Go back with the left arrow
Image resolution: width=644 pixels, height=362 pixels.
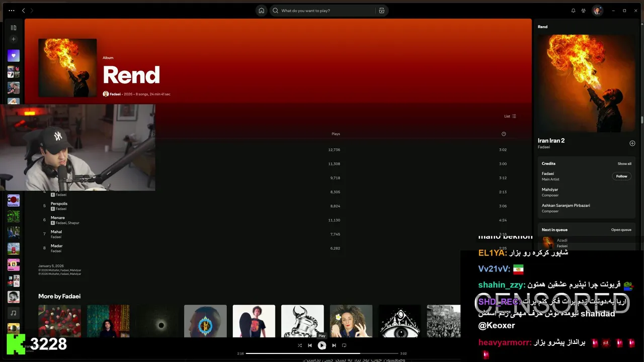tap(23, 11)
